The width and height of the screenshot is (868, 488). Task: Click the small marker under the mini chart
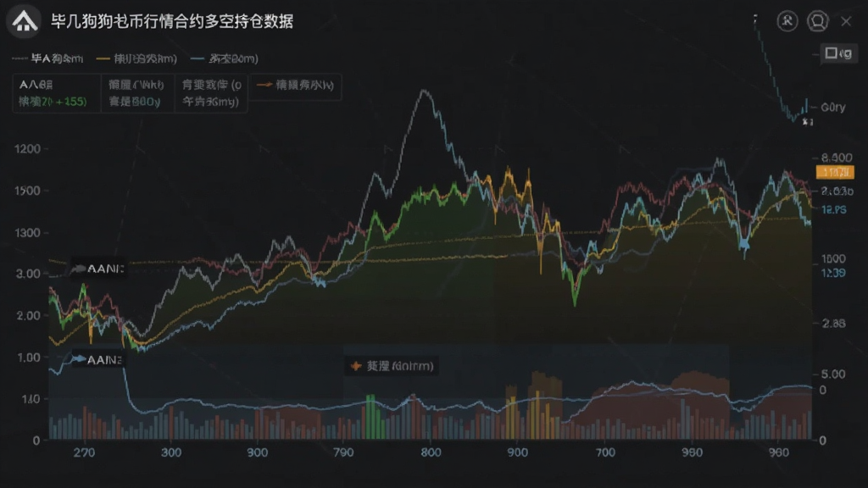tap(808, 122)
